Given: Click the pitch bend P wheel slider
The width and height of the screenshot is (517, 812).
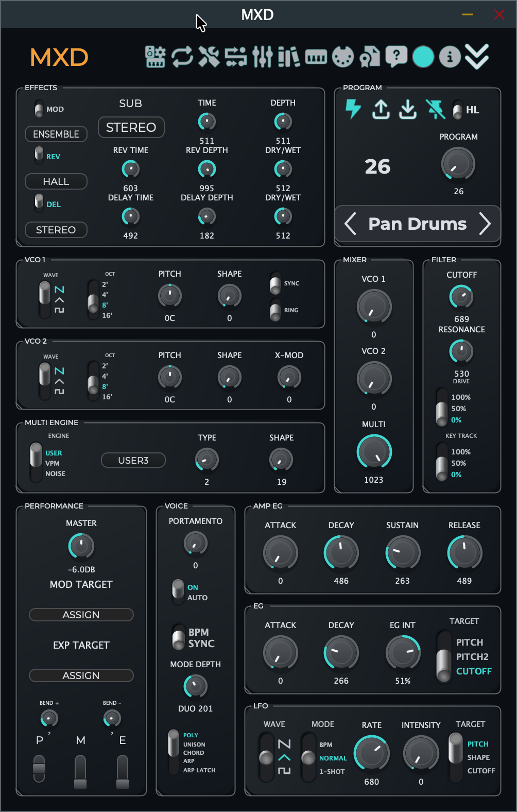Looking at the screenshot, I should pos(39,769).
